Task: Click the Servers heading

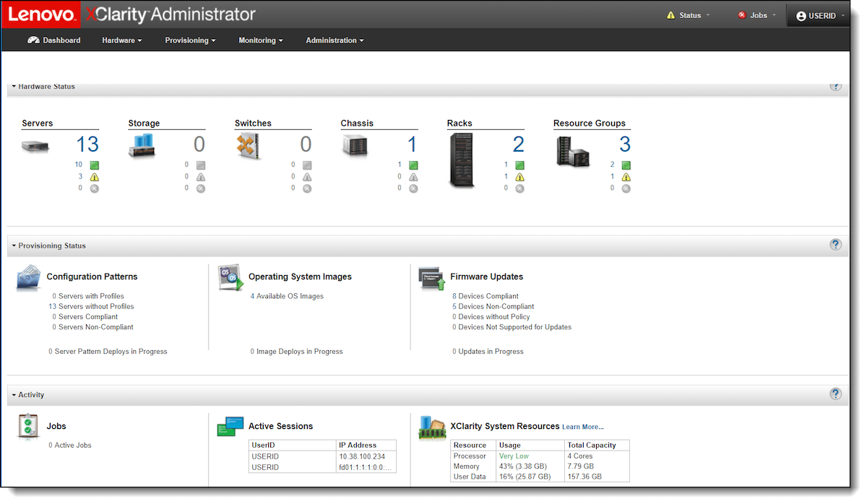Action: coord(38,123)
